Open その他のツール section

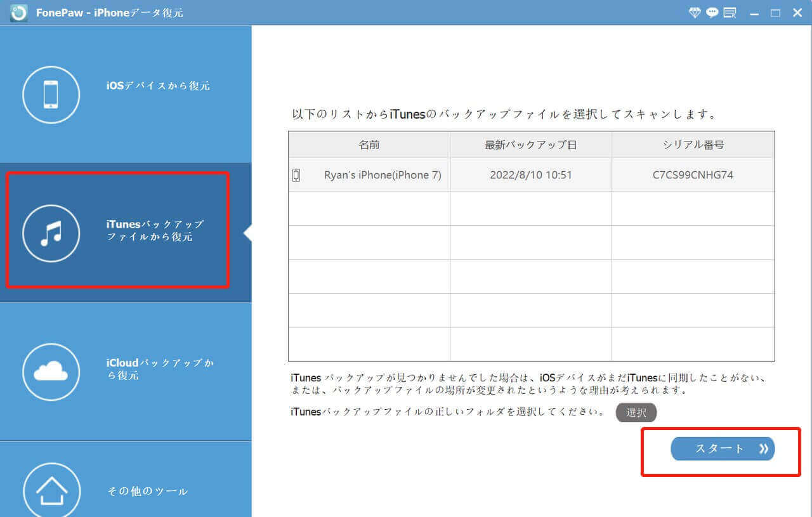126,479
